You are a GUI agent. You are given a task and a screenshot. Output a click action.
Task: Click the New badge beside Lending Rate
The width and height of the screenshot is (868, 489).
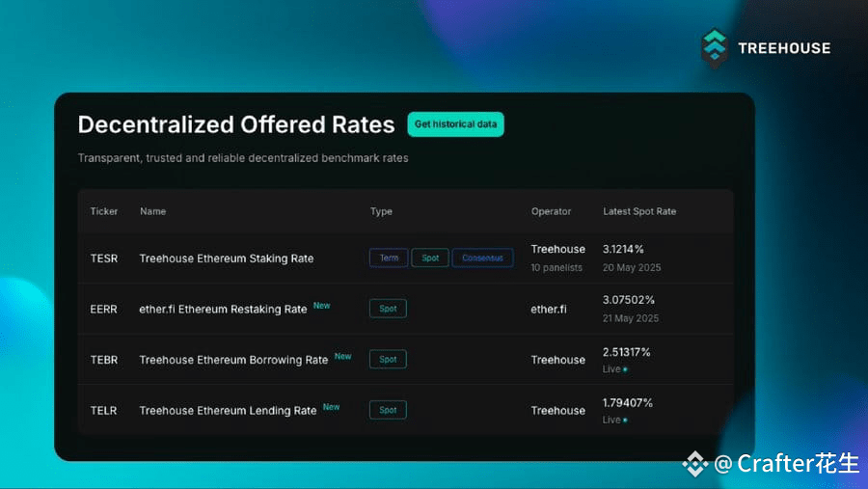pyautogui.click(x=331, y=407)
